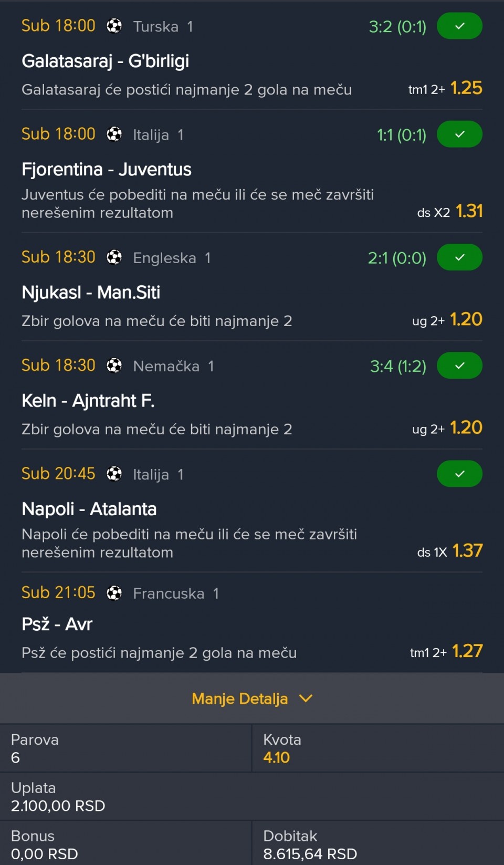The height and width of the screenshot is (865, 504).
Task: Click soccer ball icon next to Engleska
Action: pyautogui.click(x=114, y=257)
